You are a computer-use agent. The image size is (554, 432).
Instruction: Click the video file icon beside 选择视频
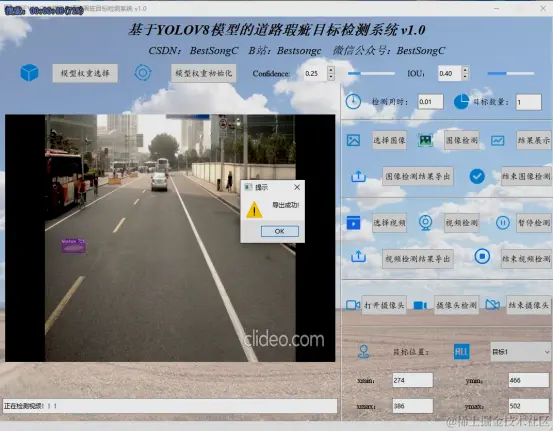tap(353, 223)
